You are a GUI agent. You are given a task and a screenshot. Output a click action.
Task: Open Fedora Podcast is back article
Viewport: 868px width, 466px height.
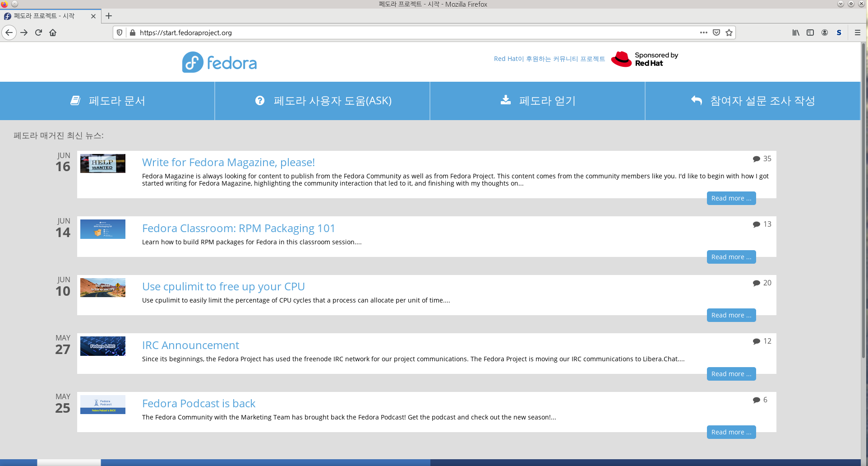point(199,403)
